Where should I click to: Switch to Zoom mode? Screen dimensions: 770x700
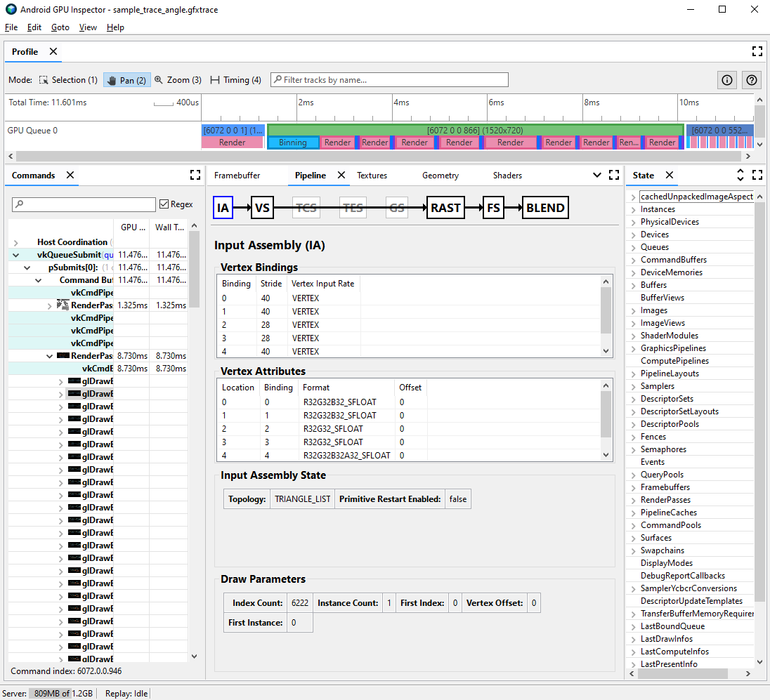point(177,79)
